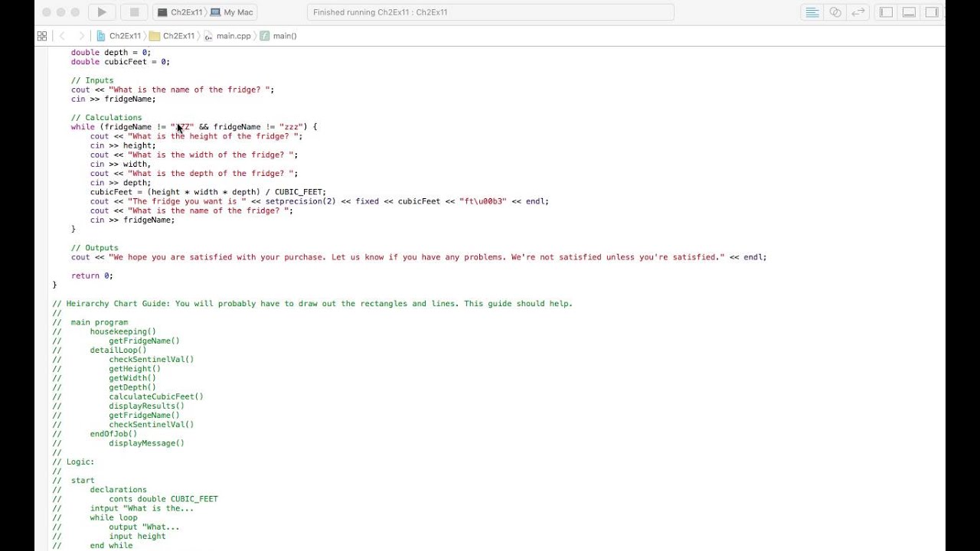980x551 pixels.
Task: Click the "// Outputs" comment
Action: pyautogui.click(x=95, y=248)
